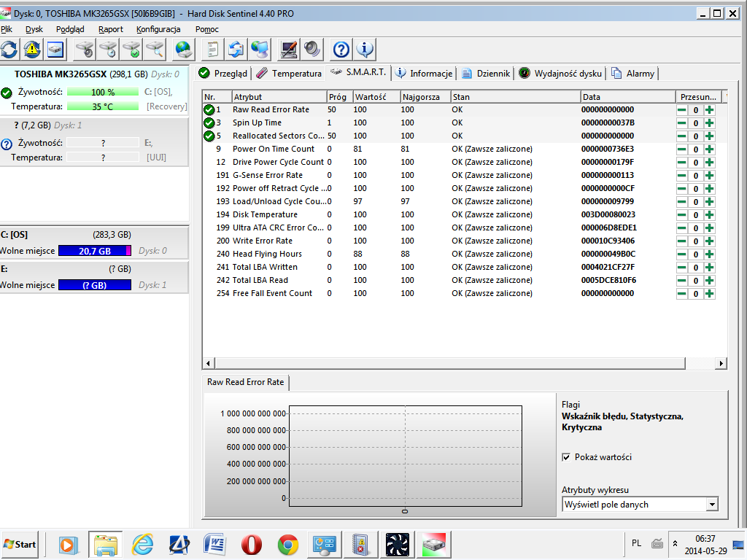Open Internet Explorer from the taskbar

tap(142, 544)
